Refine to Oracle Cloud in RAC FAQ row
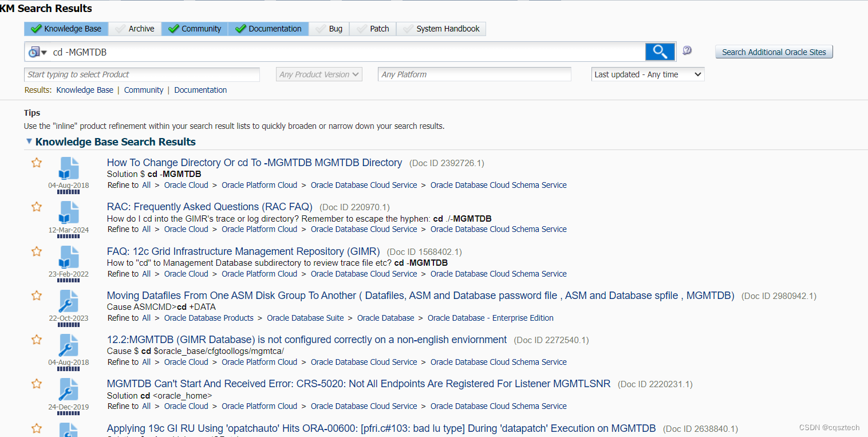The width and height of the screenshot is (868, 437). tap(186, 229)
